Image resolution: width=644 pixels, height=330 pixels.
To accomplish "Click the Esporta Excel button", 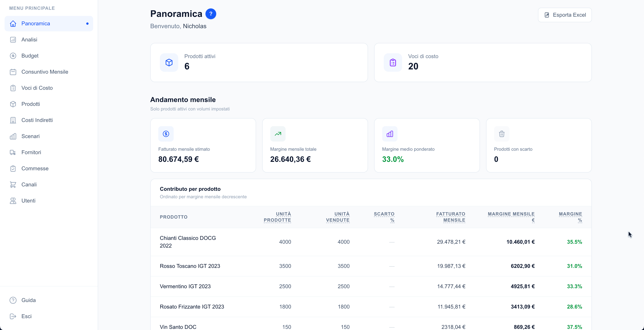I will [565, 15].
